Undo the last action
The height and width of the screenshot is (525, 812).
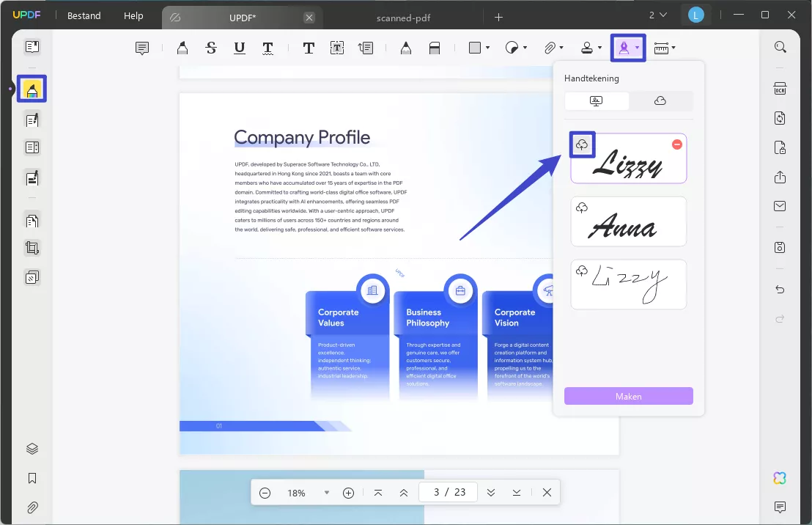780,289
